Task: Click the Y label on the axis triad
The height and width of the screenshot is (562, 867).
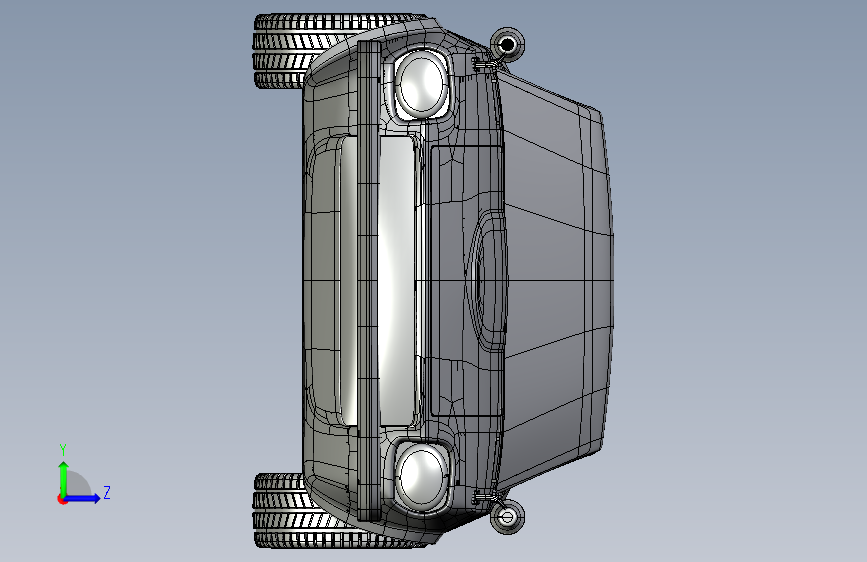Action: (x=63, y=450)
